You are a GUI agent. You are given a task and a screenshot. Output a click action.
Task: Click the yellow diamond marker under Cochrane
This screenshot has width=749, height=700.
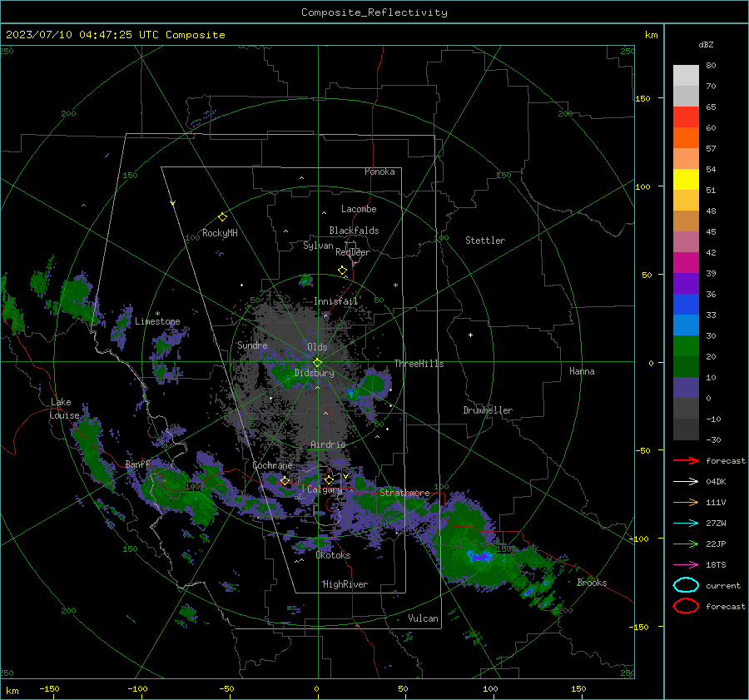coord(285,480)
